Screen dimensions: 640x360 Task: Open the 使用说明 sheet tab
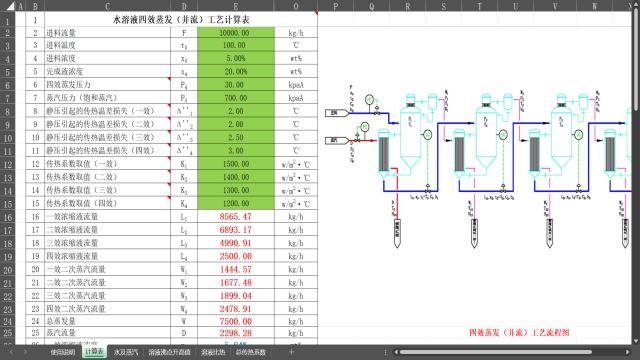pos(62,352)
